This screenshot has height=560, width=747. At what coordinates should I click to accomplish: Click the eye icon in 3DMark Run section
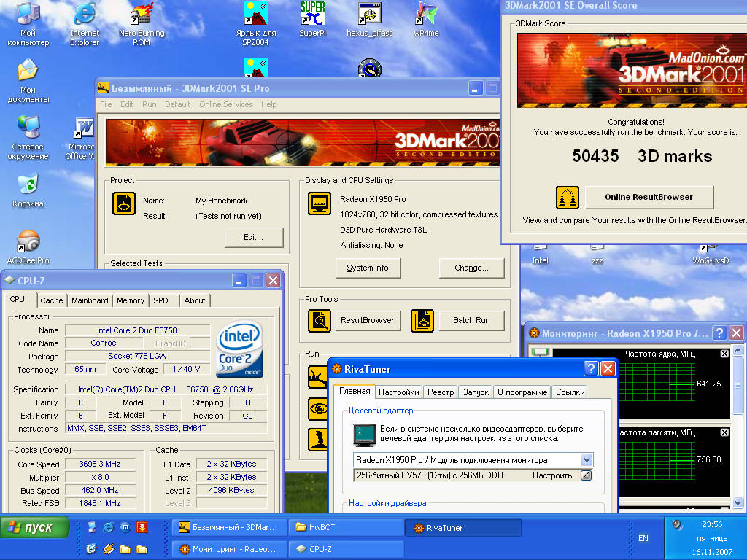(x=317, y=408)
